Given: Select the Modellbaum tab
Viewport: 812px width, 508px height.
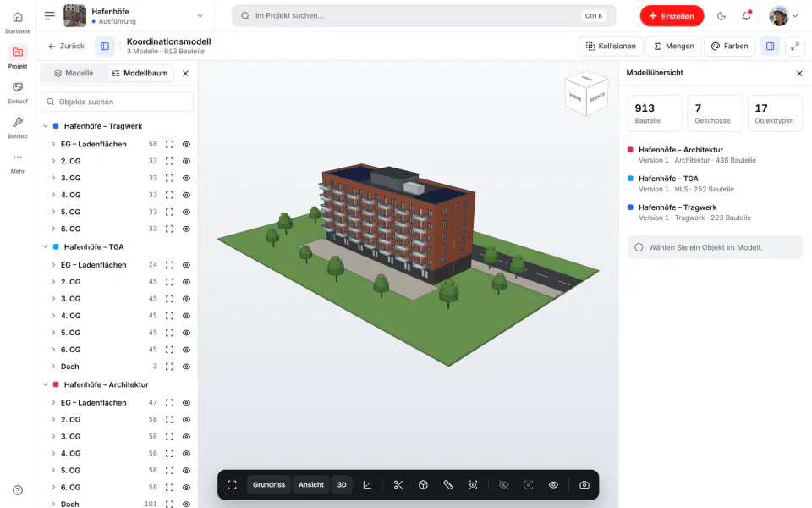Looking at the screenshot, I should 140,73.
